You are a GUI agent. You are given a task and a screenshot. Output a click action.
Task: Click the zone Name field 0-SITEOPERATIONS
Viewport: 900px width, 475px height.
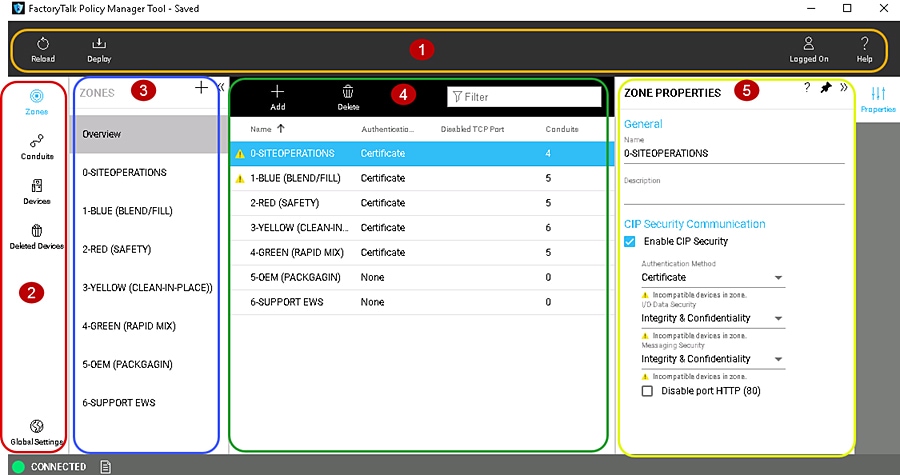coord(734,154)
